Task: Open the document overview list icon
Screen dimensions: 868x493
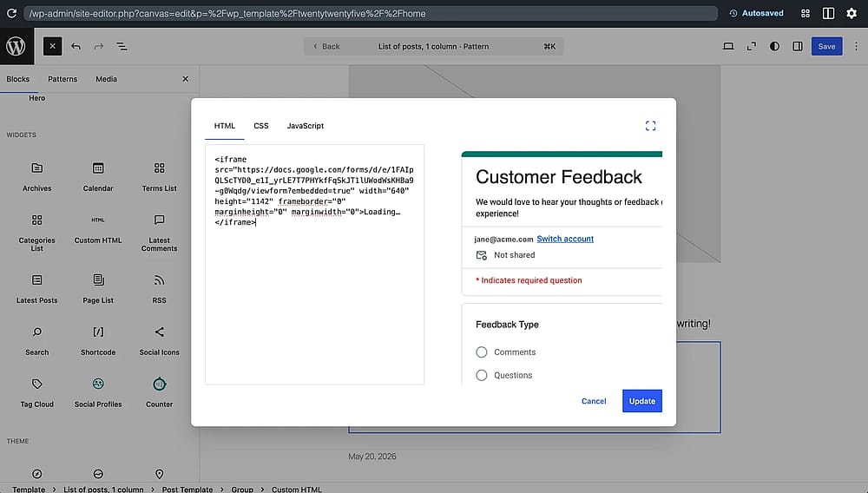Action: point(122,47)
